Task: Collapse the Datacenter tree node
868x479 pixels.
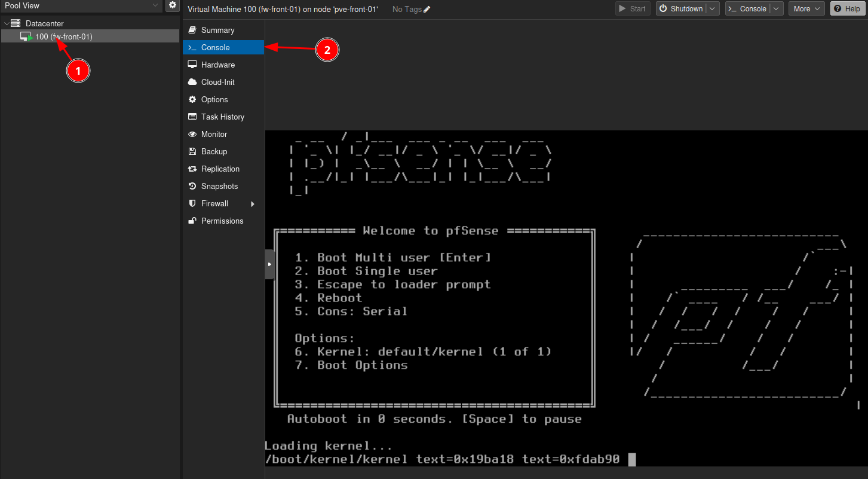Action: tap(7, 23)
